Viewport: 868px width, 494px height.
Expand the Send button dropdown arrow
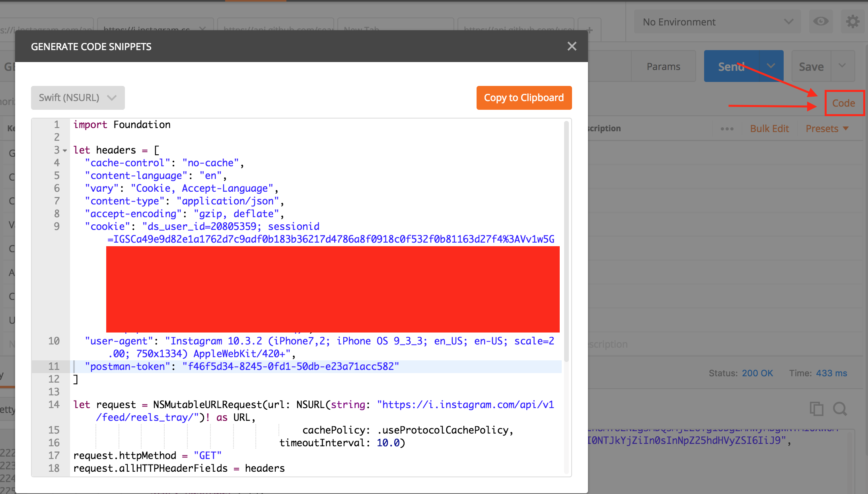pos(771,66)
